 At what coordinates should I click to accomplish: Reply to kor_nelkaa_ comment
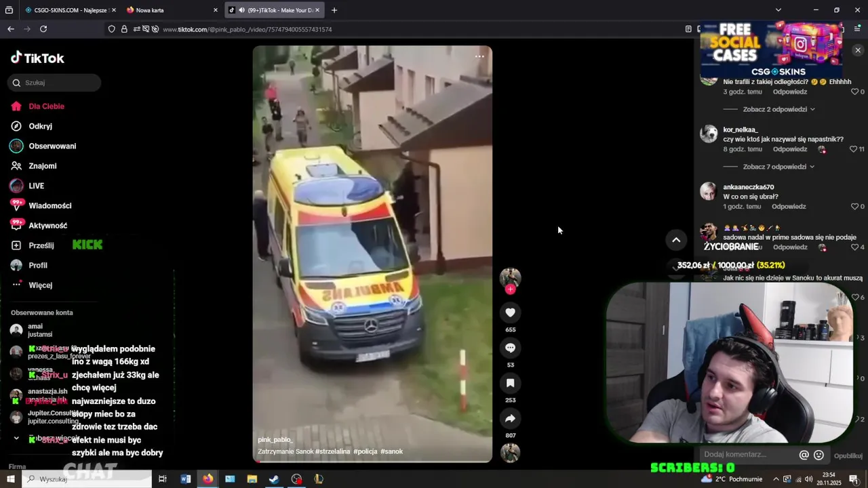coord(790,149)
